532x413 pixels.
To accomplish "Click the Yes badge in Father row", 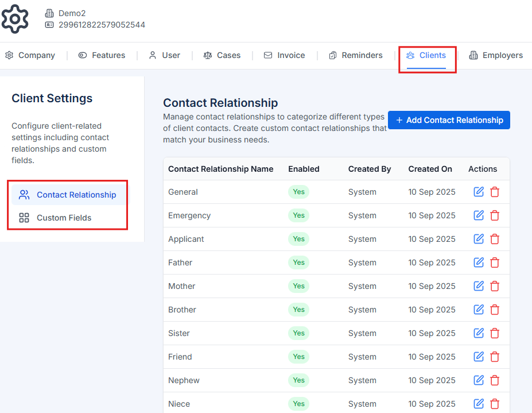I will pyautogui.click(x=298, y=263).
